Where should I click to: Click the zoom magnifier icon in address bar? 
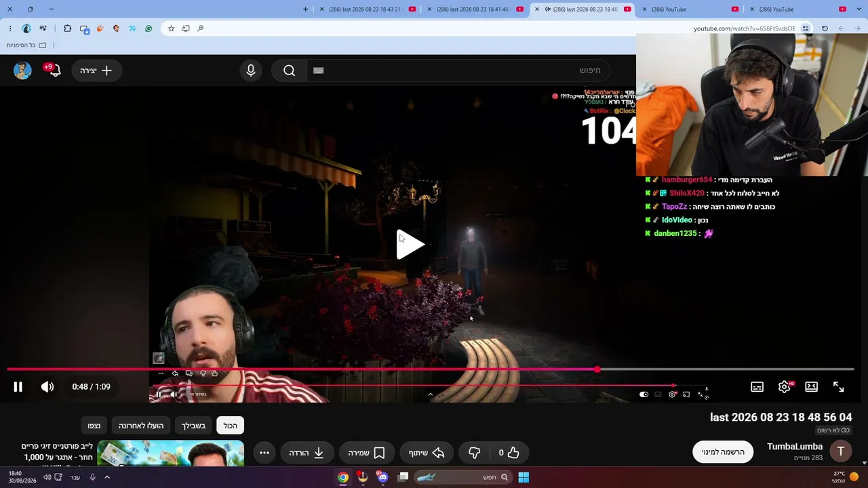(201, 28)
